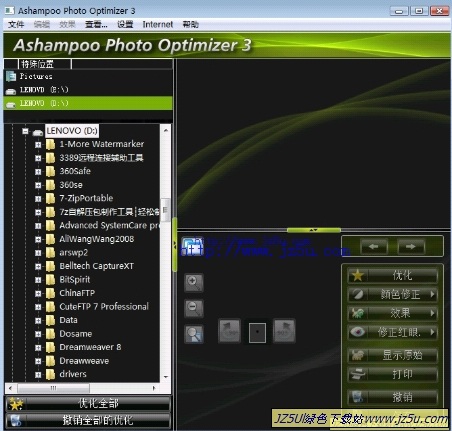Click the green sidebar collapse handle
The image size is (452, 431).
click(175, 245)
